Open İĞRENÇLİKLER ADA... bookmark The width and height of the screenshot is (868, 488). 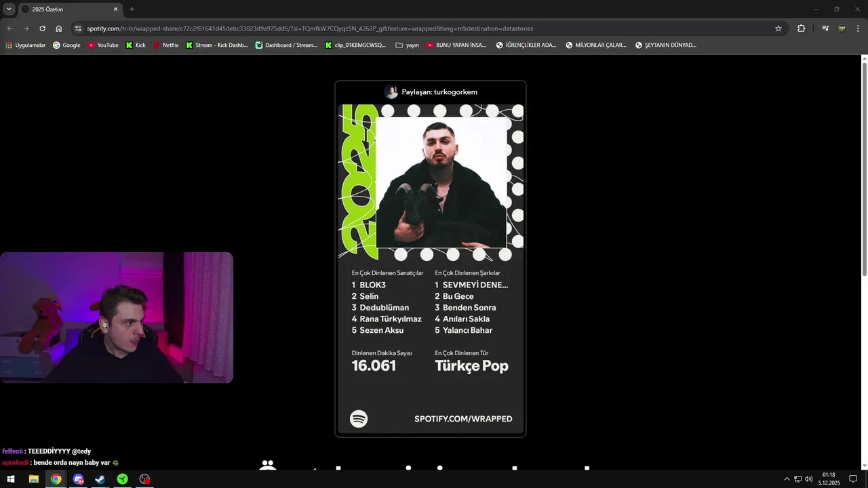tap(526, 45)
